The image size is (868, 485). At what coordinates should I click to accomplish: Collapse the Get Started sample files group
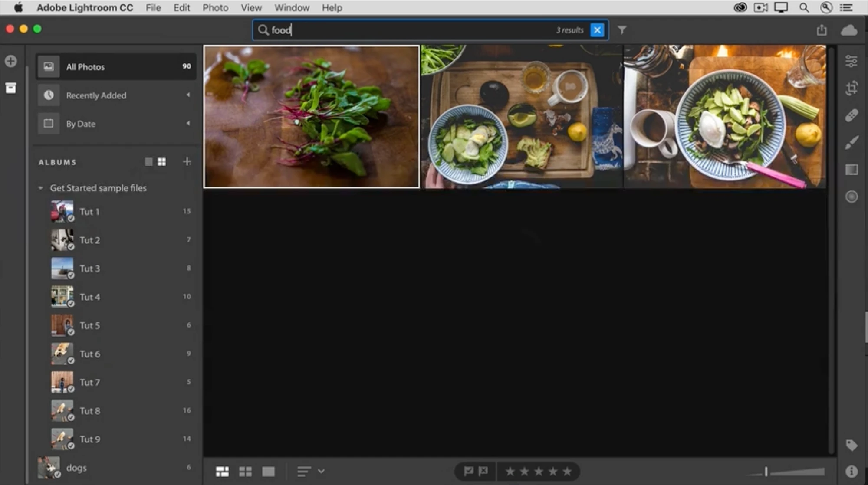click(41, 188)
